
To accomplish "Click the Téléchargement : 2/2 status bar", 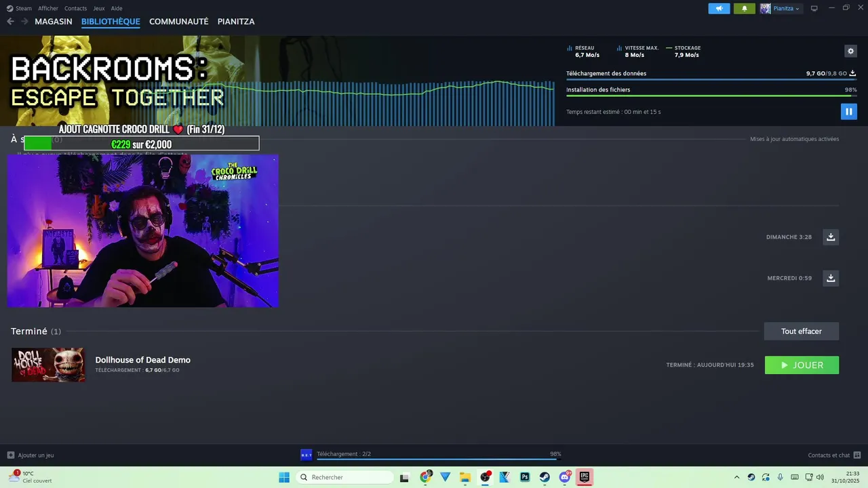I will pos(431,455).
